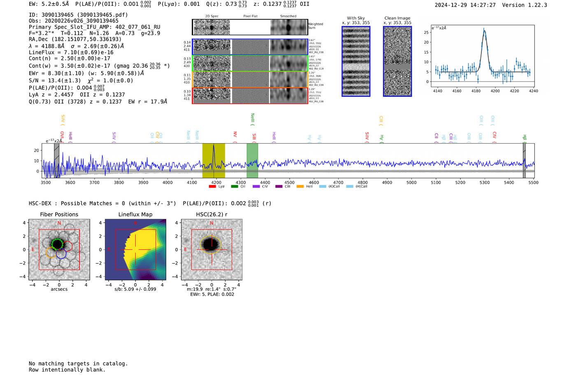Click the orange fiber circle
The height and width of the screenshot is (392, 576).
[x=51, y=252]
